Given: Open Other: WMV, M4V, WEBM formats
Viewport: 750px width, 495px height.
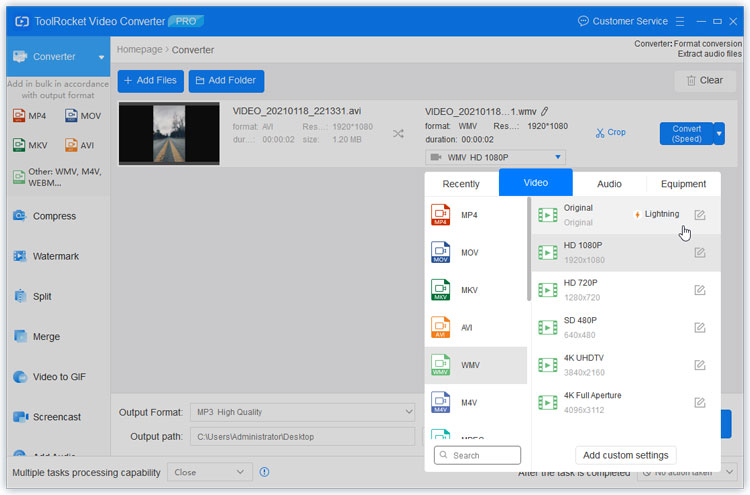Looking at the screenshot, I should pyautogui.click(x=57, y=177).
